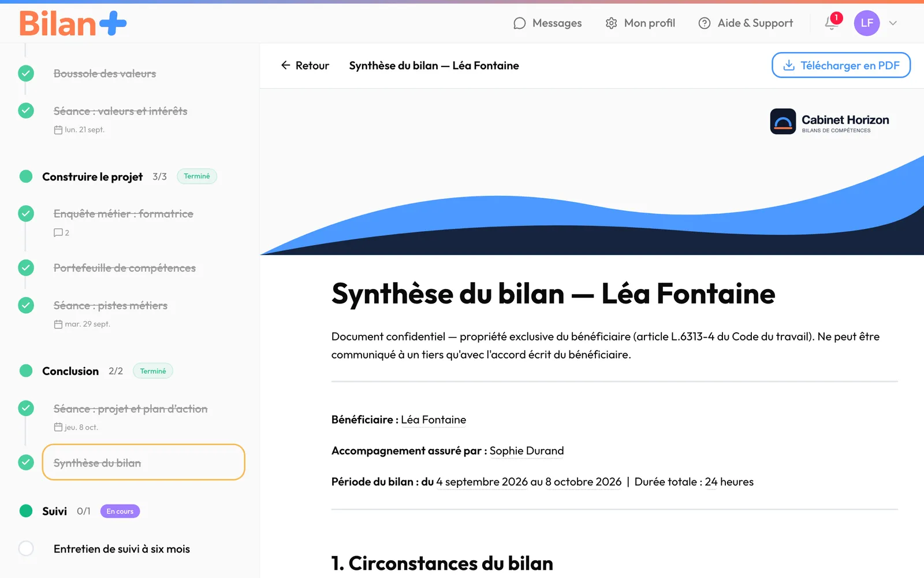Open Séance : valeurs et intérêts step
The image size is (924, 578).
pos(120,111)
